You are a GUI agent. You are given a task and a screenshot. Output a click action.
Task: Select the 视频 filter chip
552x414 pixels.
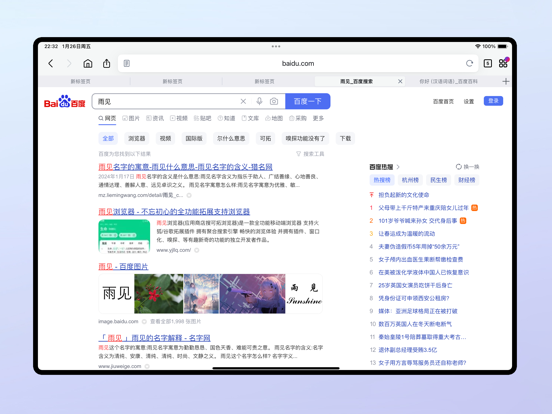(x=165, y=138)
